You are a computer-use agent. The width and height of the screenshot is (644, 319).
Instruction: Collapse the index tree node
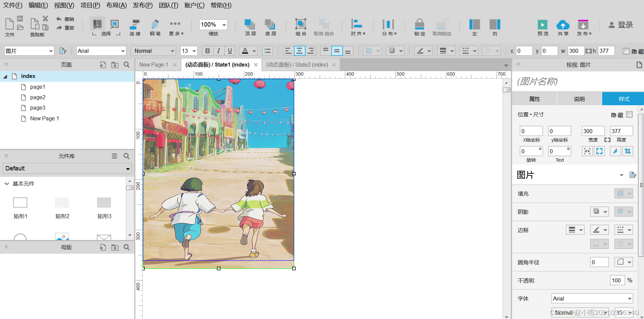click(5, 76)
